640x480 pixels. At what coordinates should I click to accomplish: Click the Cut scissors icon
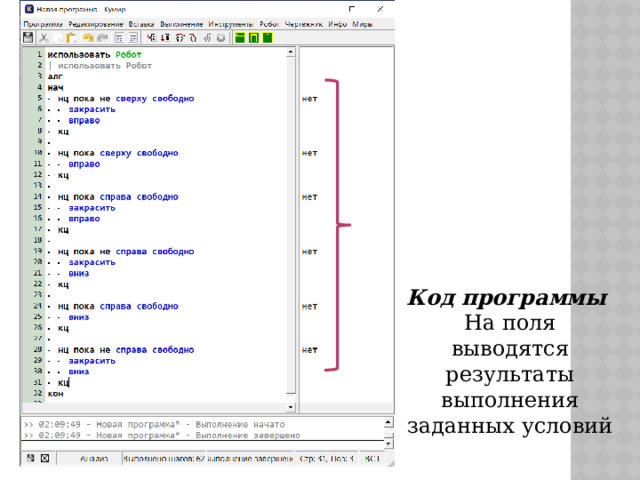point(43,38)
